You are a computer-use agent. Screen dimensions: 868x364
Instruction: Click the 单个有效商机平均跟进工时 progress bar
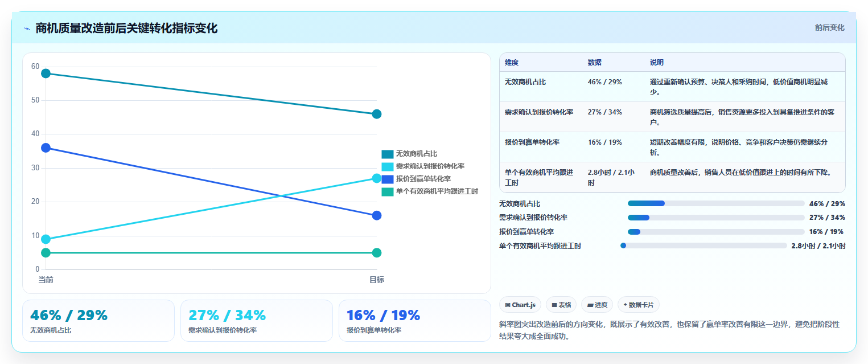[704, 246]
